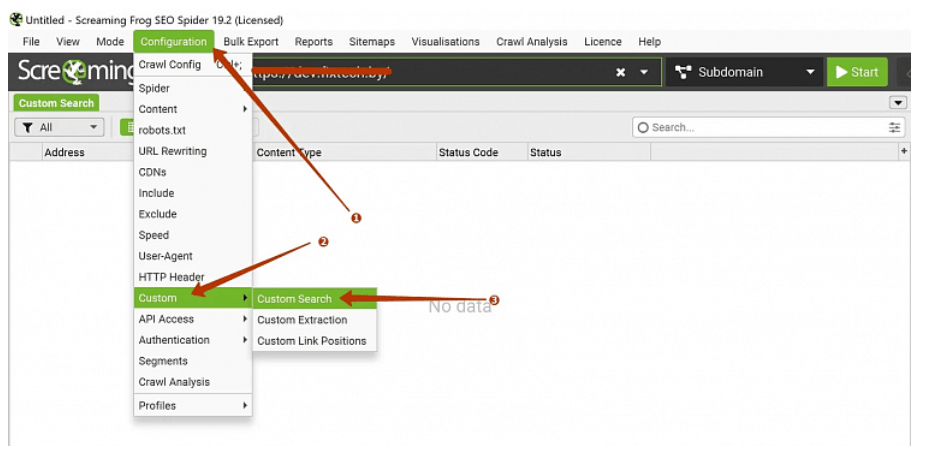Clear the URL field with the X icon
Viewport: 941px width, 472px height.
point(621,72)
